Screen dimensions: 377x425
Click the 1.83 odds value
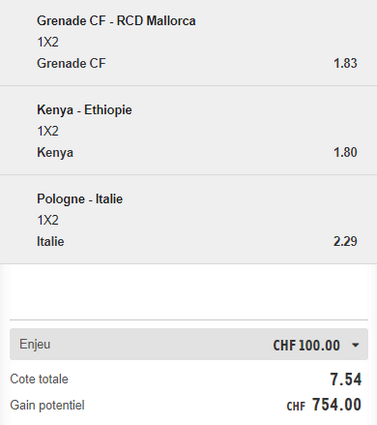[345, 63]
